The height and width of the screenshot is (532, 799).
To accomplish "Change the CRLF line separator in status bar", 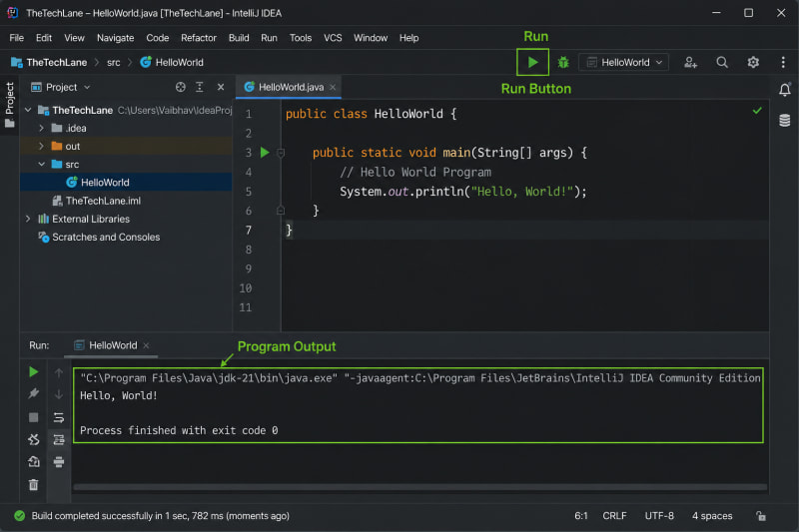I will coord(614,516).
